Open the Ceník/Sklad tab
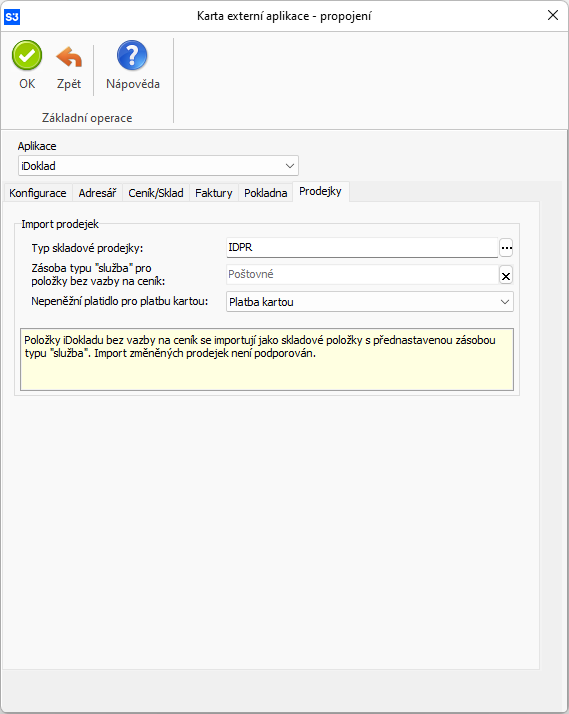The image size is (569, 714). [156, 193]
